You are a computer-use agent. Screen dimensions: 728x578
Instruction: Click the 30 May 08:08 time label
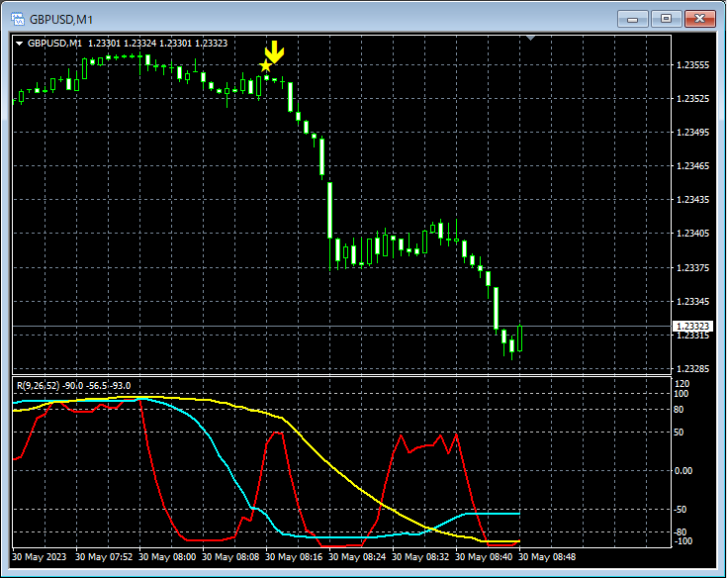pyautogui.click(x=230, y=556)
